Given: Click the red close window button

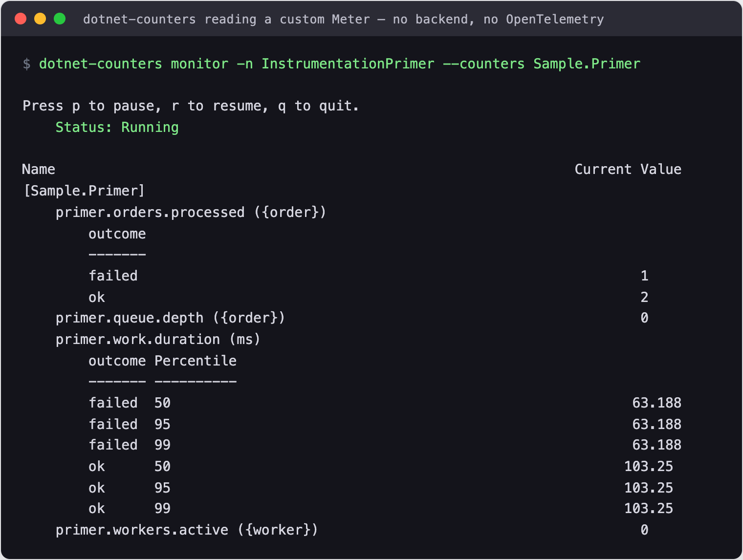Looking at the screenshot, I should point(21,19).
